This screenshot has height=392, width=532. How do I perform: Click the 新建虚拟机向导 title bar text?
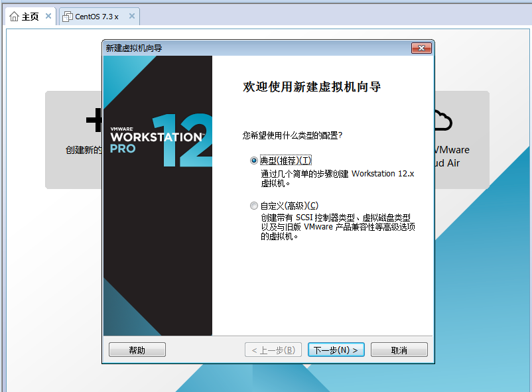[x=134, y=48]
